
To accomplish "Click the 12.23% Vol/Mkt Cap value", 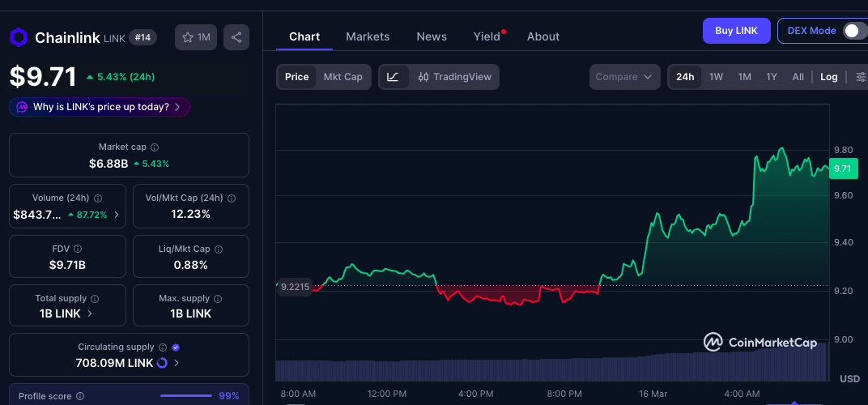I will [191, 214].
